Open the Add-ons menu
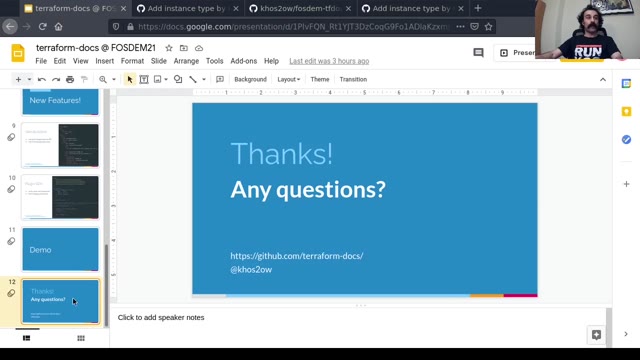Screen dimensions: 640x360 click(x=244, y=61)
